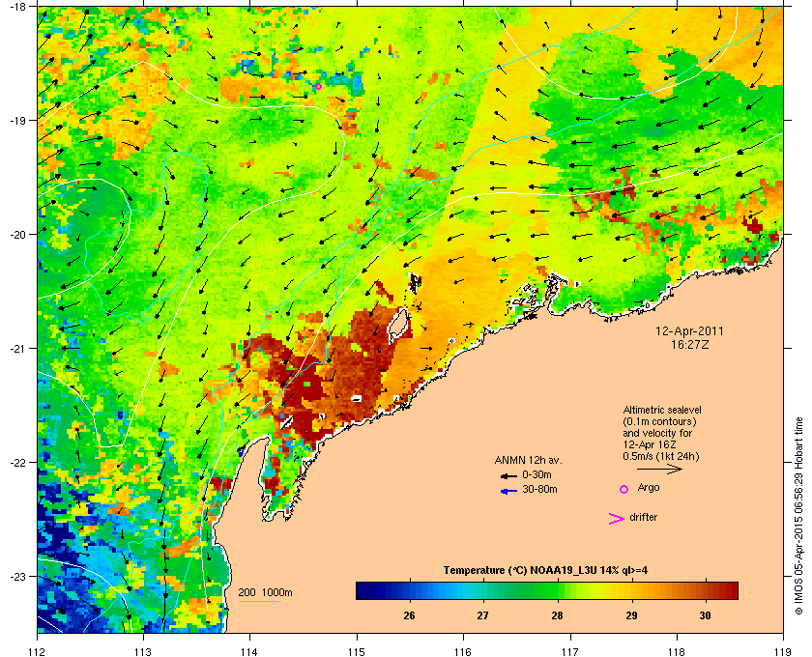Click the '115' longitude axis label
The image size is (812, 657).
coord(357,651)
